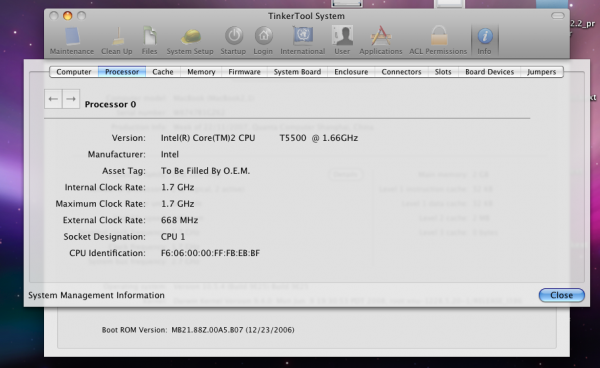Click the To Be Filled By O.E.M. value
The width and height of the screenshot is (600, 368).
(x=205, y=171)
